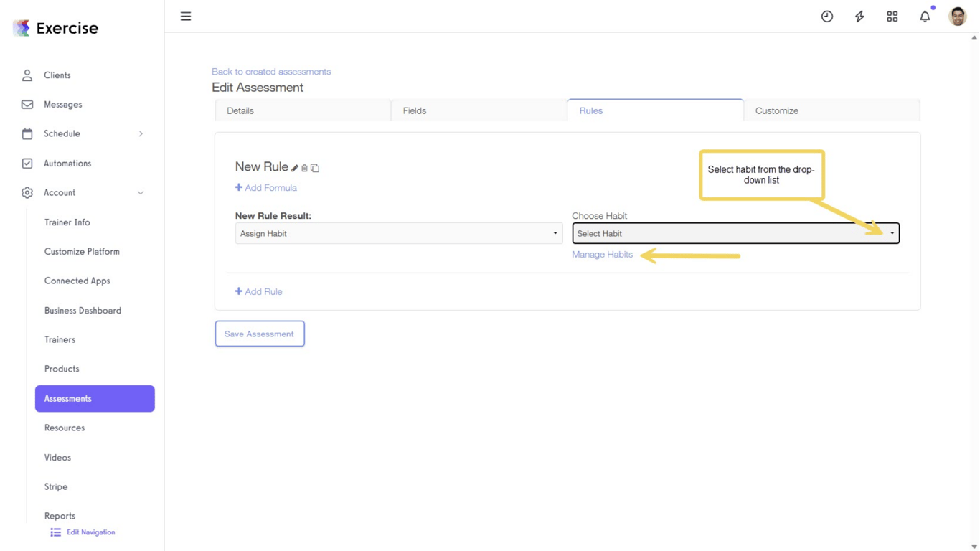Click the trash icon to delete New Rule

(x=304, y=168)
